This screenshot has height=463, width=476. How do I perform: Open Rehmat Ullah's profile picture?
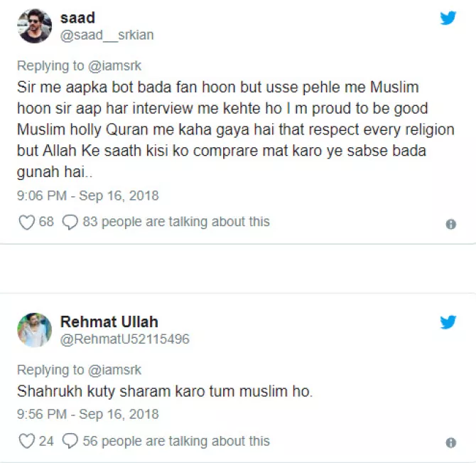tap(34, 330)
